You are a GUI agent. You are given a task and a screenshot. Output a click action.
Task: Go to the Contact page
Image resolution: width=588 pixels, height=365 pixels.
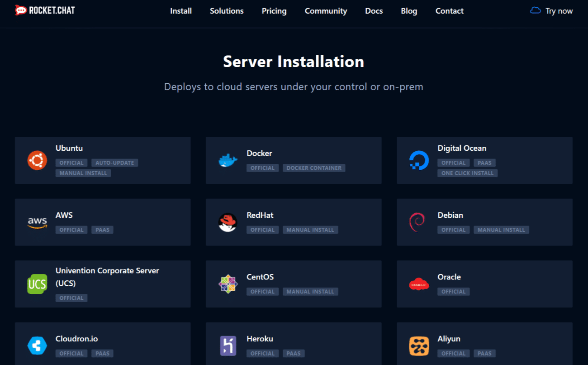pyautogui.click(x=449, y=11)
